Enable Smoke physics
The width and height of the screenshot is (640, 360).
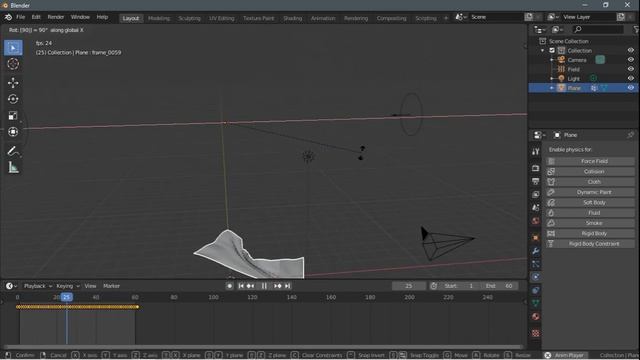click(x=590, y=223)
